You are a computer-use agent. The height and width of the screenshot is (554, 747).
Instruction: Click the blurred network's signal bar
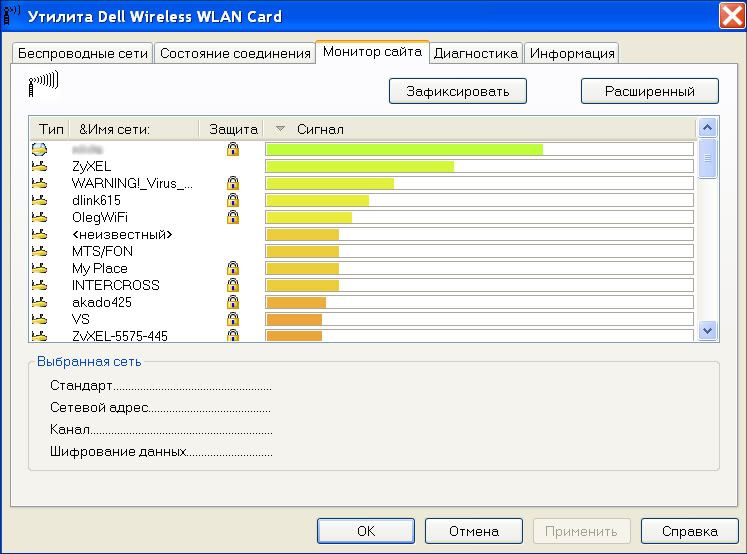pyautogui.click(x=479, y=149)
